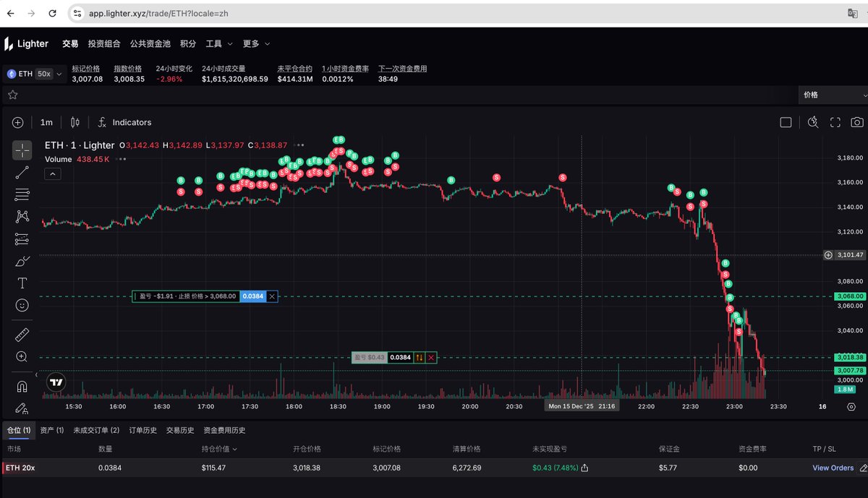Adjust the 50x leverage setting

[x=44, y=74]
